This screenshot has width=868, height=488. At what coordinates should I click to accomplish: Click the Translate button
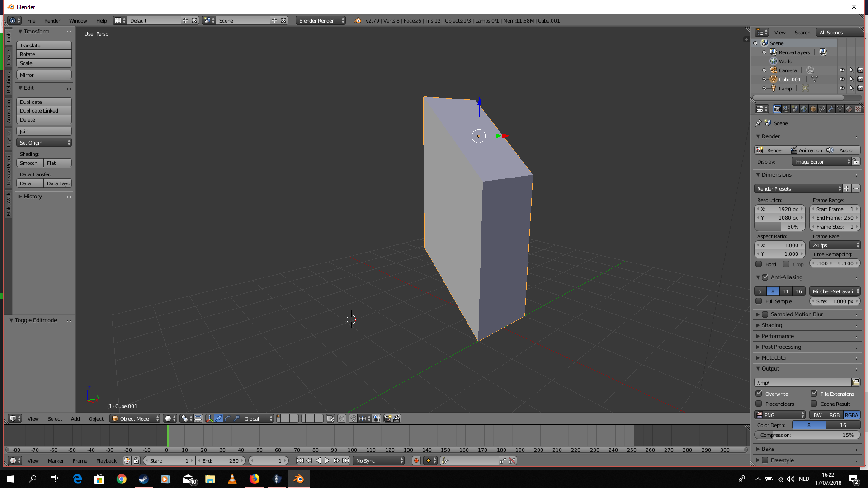pyautogui.click(x=44, y=45)
